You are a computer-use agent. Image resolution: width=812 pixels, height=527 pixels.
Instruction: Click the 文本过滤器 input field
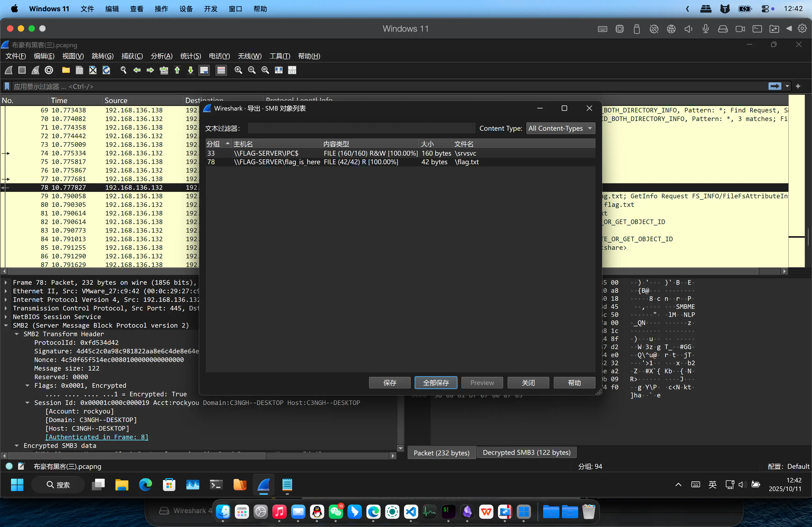pyautogui.click(x=361, y=129)
